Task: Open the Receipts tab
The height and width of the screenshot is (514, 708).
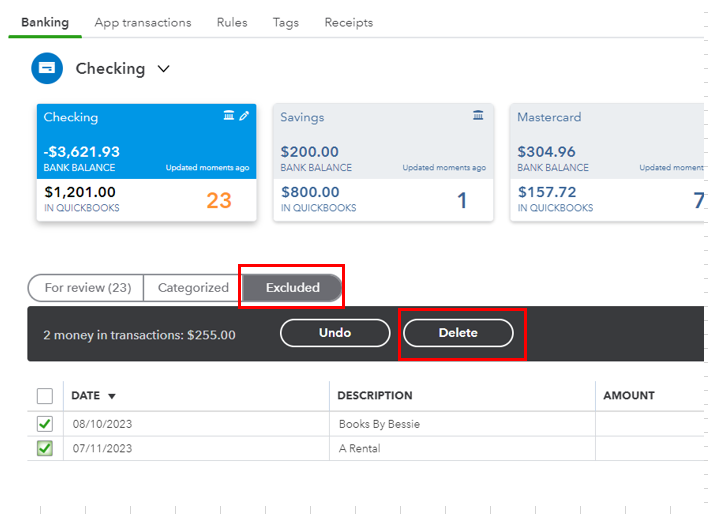Action: coord(349,22)
